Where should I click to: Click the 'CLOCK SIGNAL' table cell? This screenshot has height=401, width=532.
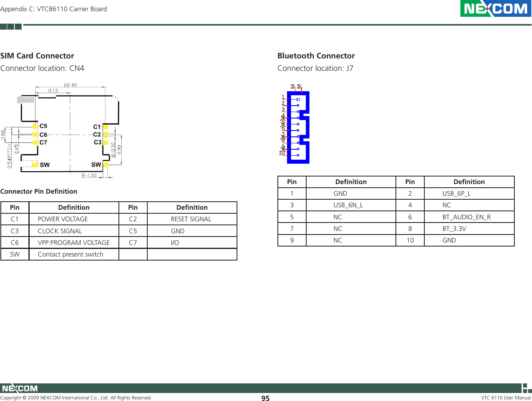pos(74,231)
